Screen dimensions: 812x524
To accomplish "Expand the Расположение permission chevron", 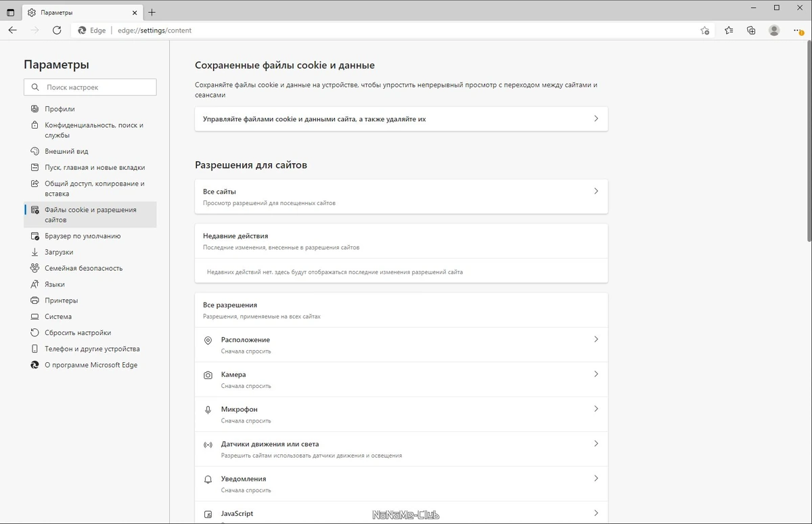I will click(596, 339).
